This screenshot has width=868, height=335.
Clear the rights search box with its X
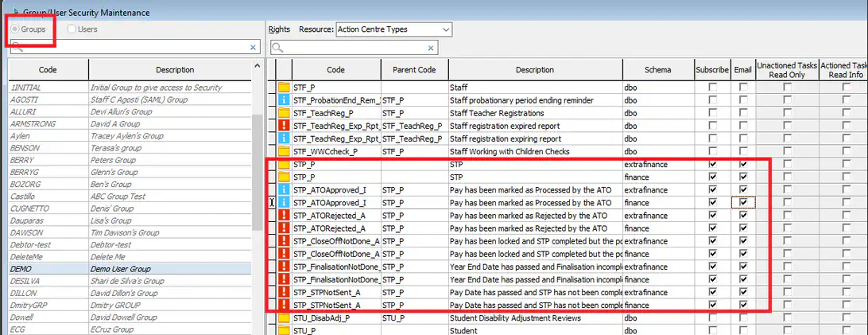click(x=432, y=47)
